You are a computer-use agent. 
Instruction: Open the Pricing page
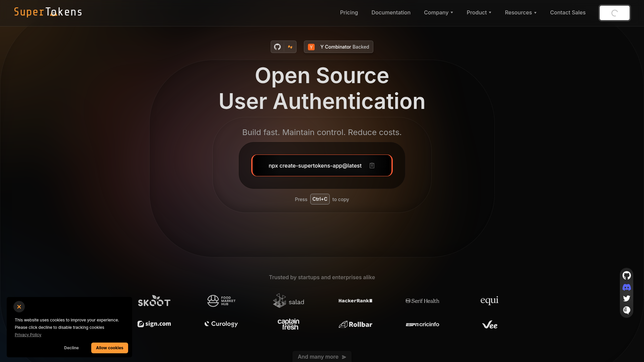(349, 12)
